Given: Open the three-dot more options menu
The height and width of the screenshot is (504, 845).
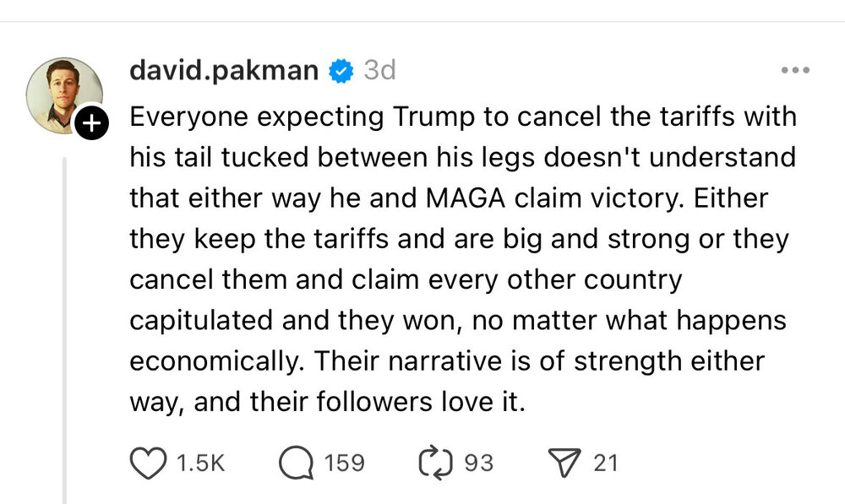Looking at the screenshot, I should coord(795,71).
